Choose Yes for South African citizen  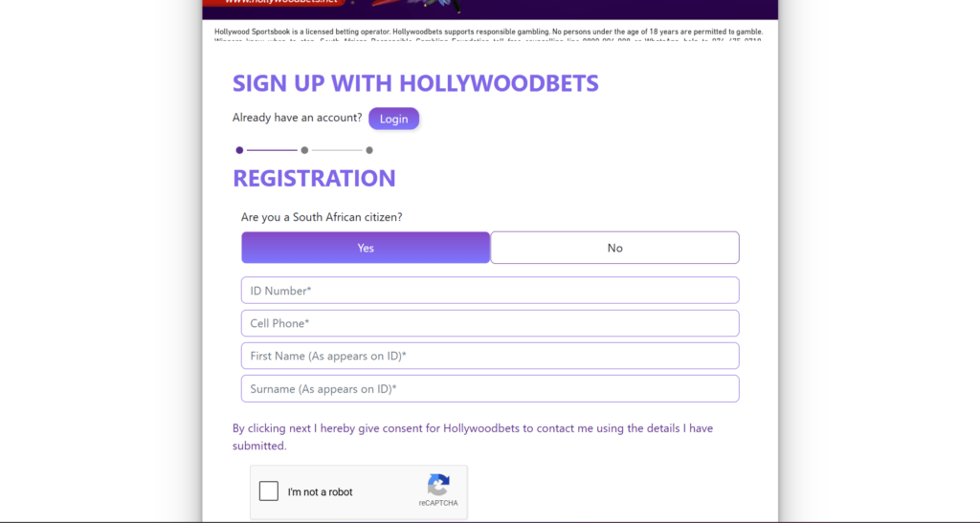(x=366, y=248)
